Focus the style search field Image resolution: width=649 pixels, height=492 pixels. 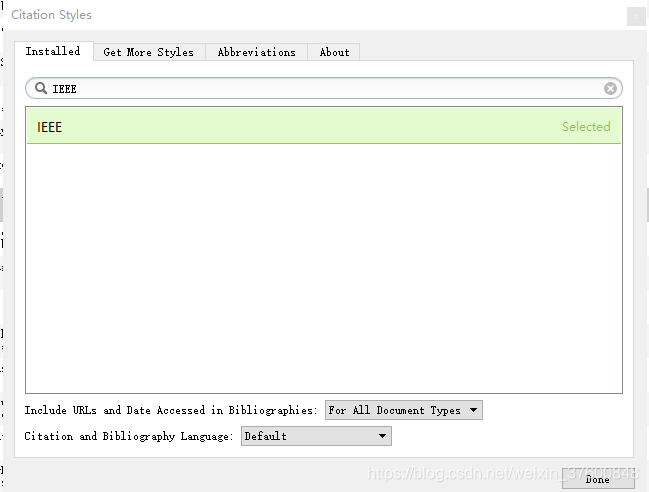(x=324, y=88)
